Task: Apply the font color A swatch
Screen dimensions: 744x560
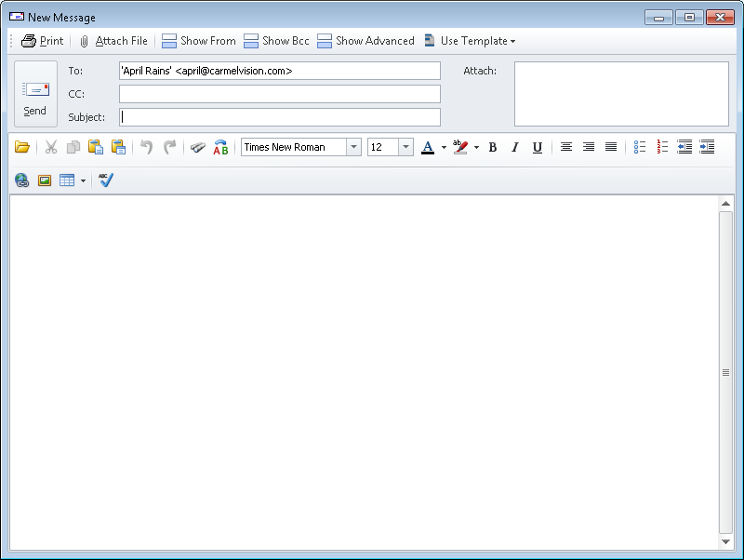Action: [428, 147]
